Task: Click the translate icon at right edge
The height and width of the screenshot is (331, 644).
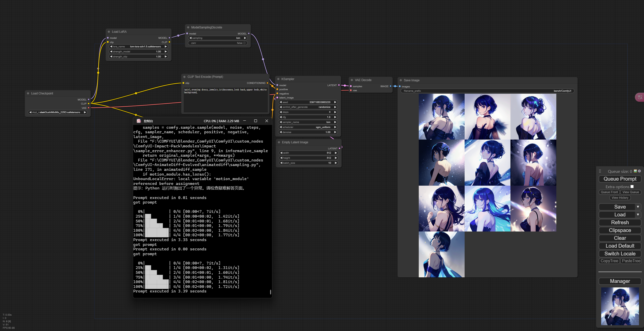Action: coord(640,97)
